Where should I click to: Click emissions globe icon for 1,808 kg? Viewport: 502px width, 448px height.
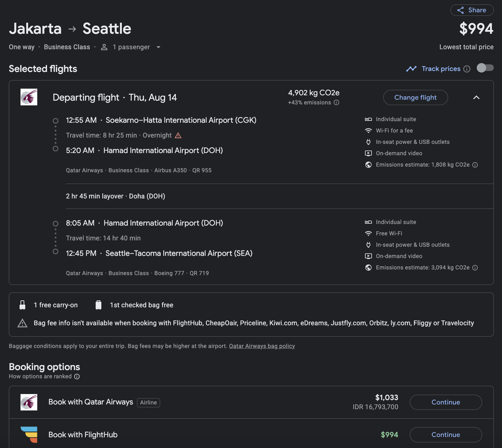[368, 165]
